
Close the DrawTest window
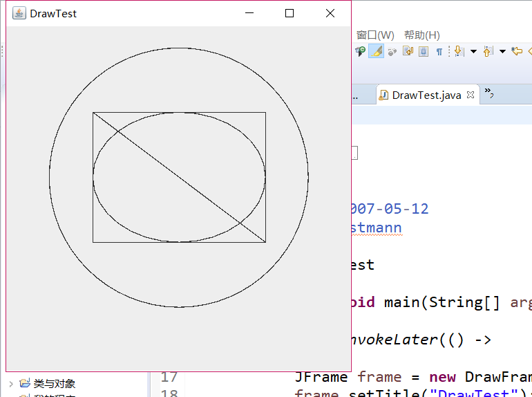330,13
